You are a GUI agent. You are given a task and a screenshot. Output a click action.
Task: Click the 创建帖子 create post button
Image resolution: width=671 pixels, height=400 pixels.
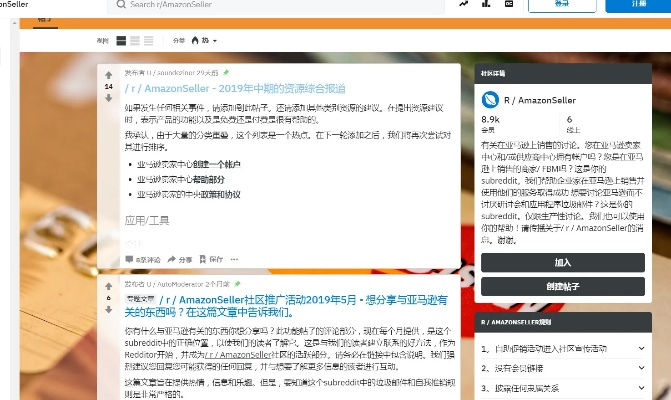562,286
